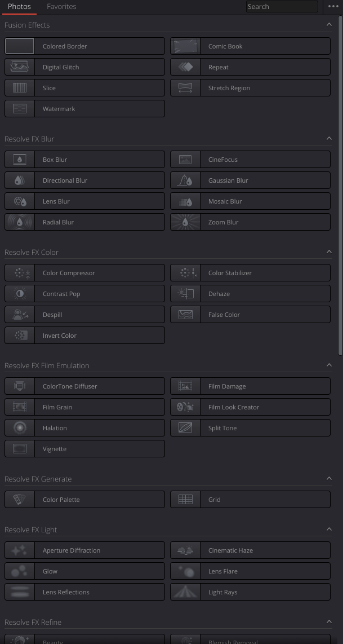Toggle the Resolve FX Light section header
The width and height of the screenshot is (343, 644).
pyautogui.click(x=329, y=529)
